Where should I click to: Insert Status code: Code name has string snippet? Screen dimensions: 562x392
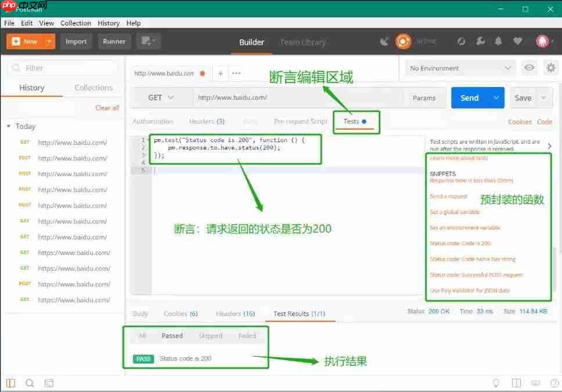(473, 259)
